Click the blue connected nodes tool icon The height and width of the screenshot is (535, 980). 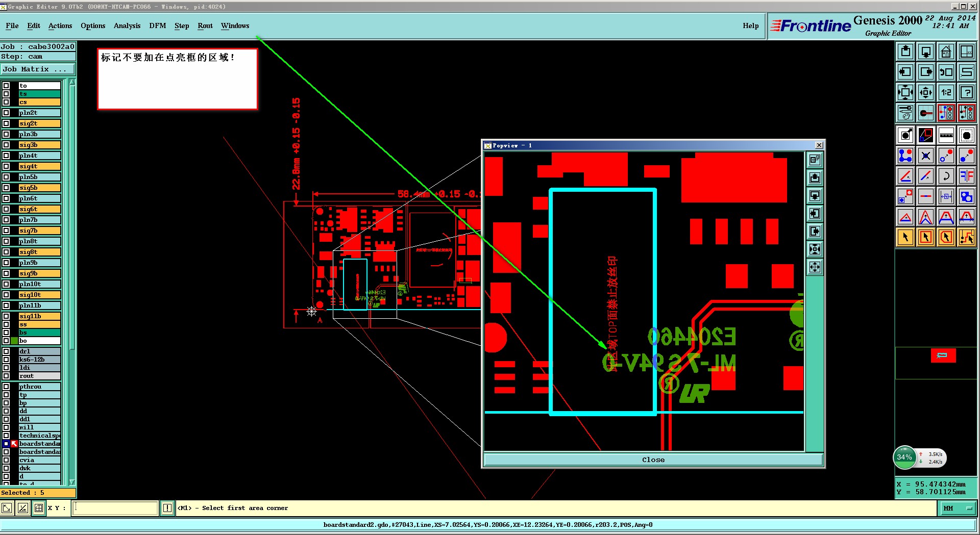[905, 156]
